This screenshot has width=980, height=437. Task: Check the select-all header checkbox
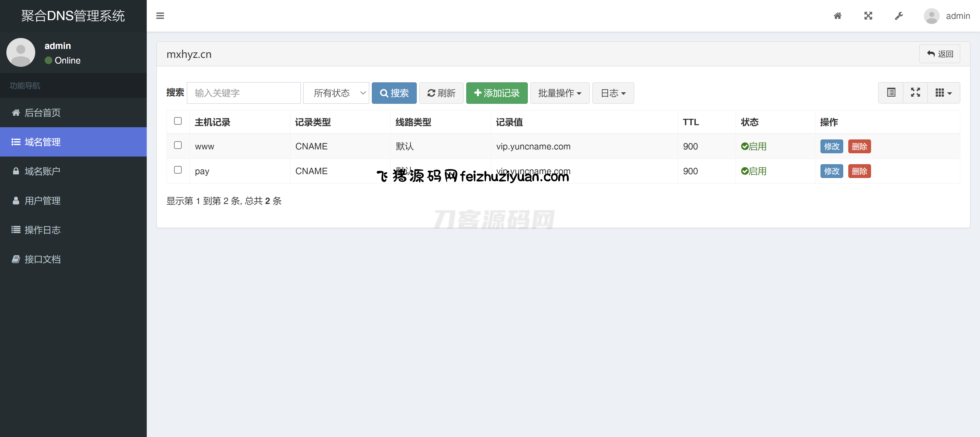click(178, 121)
